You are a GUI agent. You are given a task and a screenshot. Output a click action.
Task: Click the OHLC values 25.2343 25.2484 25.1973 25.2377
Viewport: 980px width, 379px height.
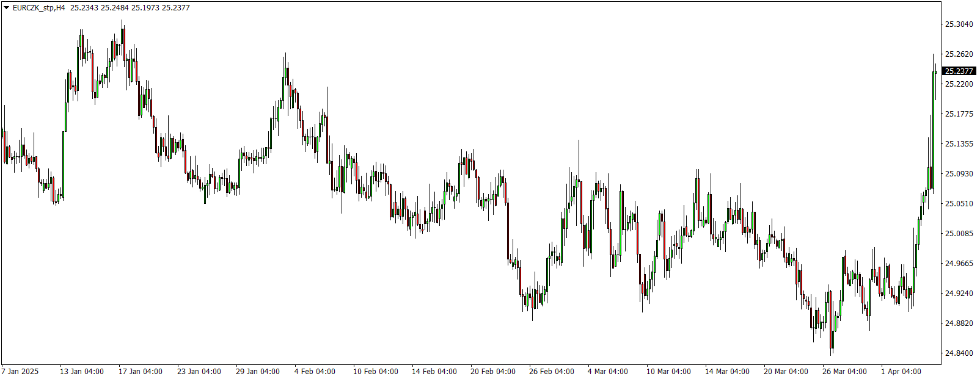(130, 8)
